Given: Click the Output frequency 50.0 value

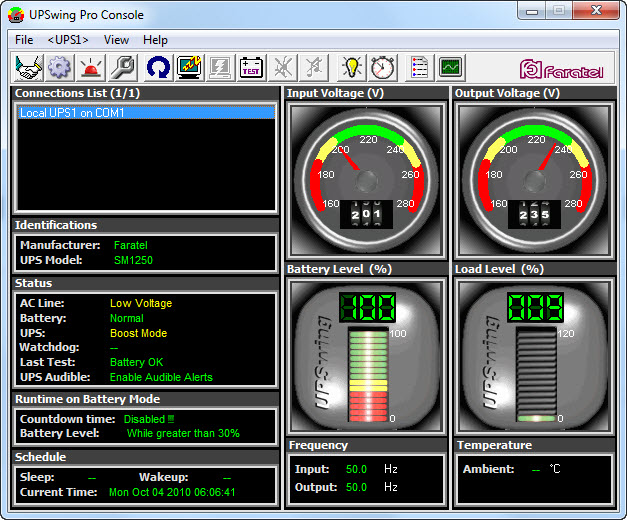Looking at the screenshot, I should [x=356, y=487].
